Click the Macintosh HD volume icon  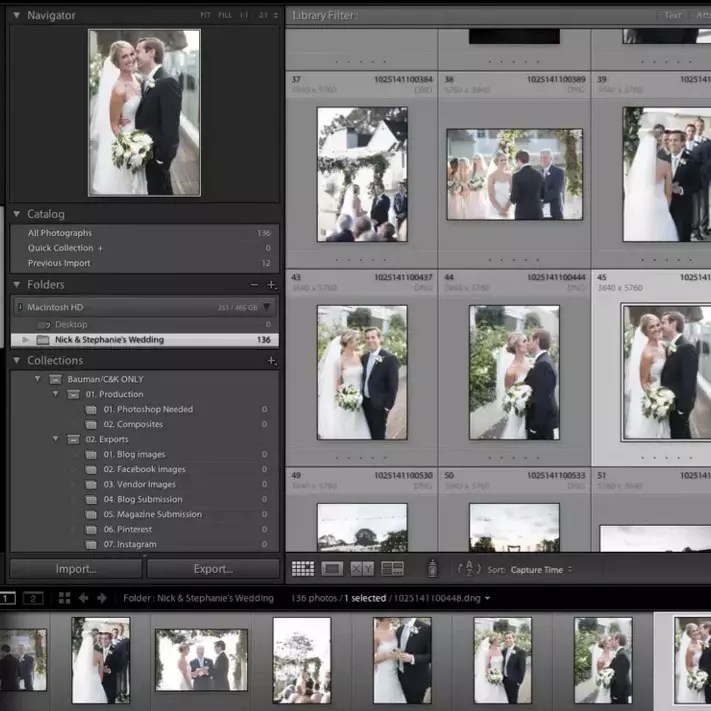tap(20, 307)
